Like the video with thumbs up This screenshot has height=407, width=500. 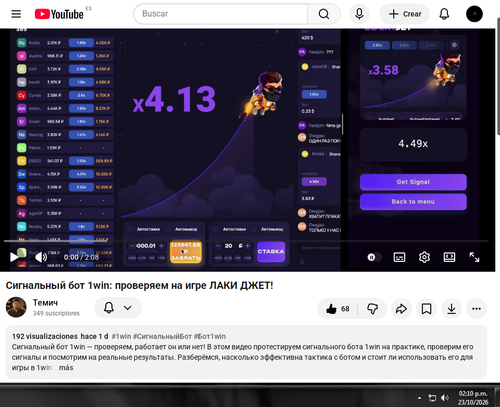[338, 309]
